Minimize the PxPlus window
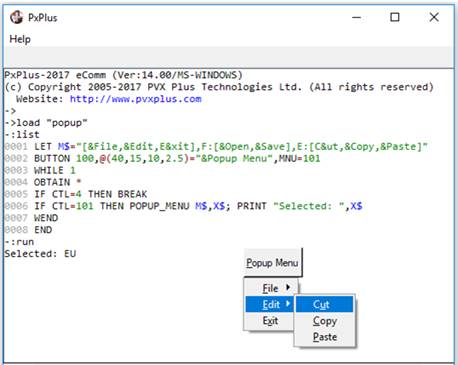This screenshot has height=365, width=458. pyautogui.click(x=357, y=17)
